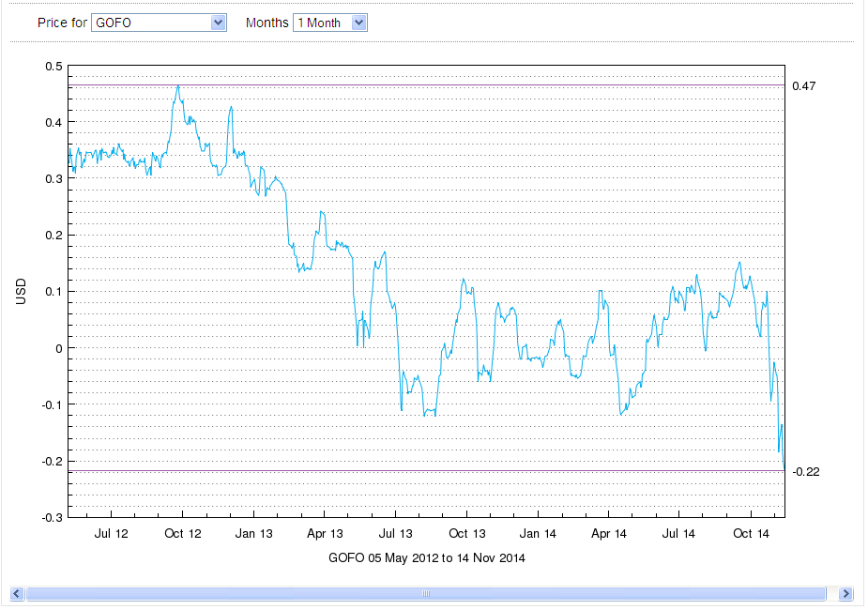Click the chart title 'GOFO 05 May 2012 to 14 Nov 2014'
The image size is (868, 610).
(x=426, y=557)
